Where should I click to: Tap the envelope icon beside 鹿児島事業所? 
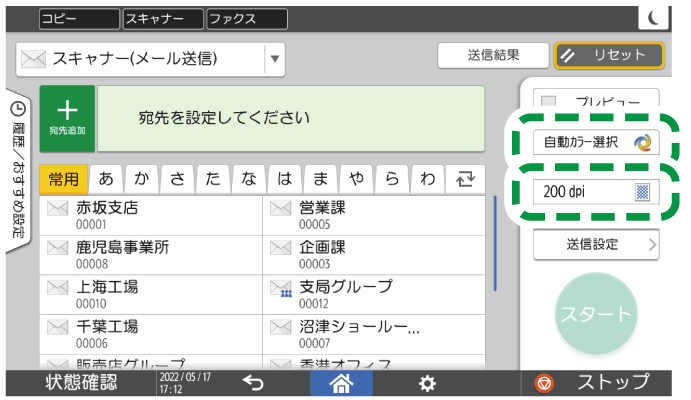[58, 248]
